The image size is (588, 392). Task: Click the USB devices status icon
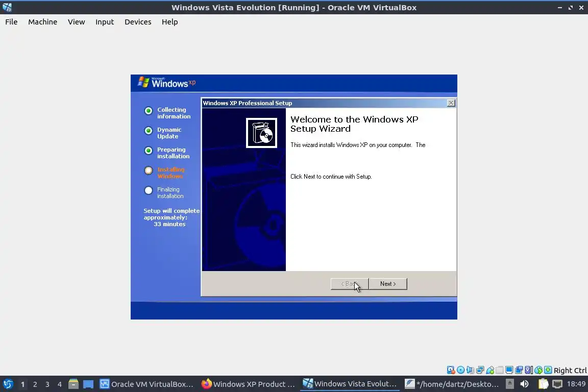pyautogui.click(x=490, y=370)
